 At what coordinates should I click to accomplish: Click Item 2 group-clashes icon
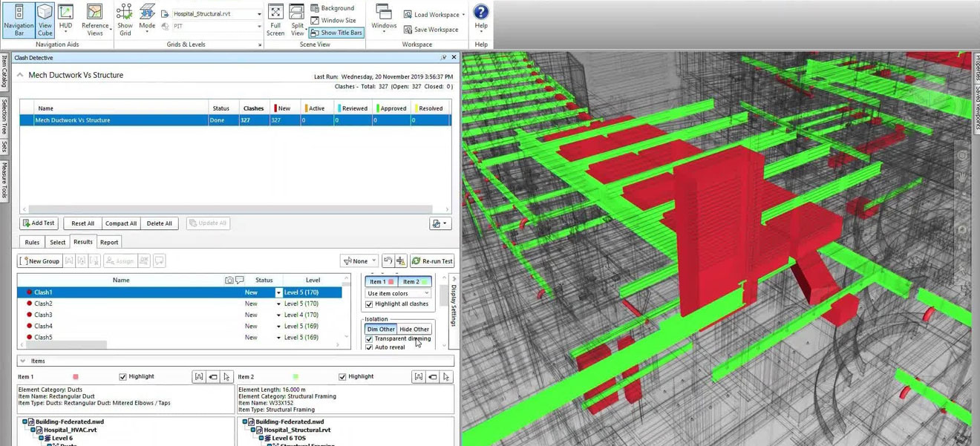(x=419, y=377)
